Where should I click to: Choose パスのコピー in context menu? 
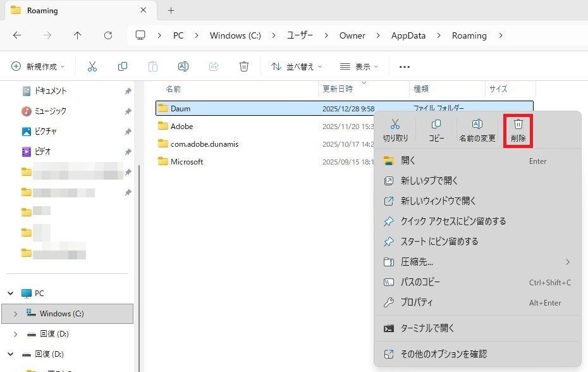coord(420,282)
